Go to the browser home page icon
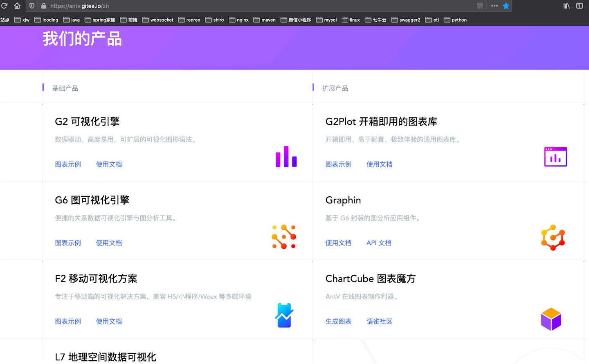The width and height of the screenshot is (589, 364). click(17, 6)
